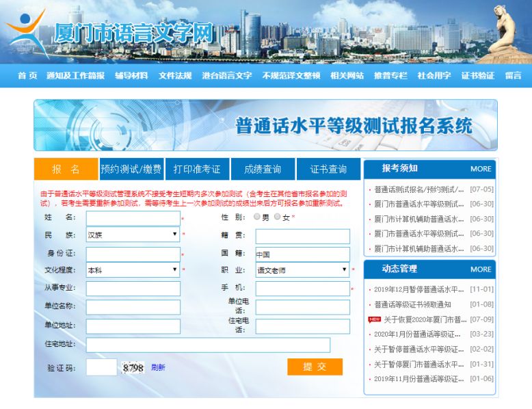Screen dimensions: 532x409
Task: Open 文件法规 in the navigation bar
Action: 175,75
